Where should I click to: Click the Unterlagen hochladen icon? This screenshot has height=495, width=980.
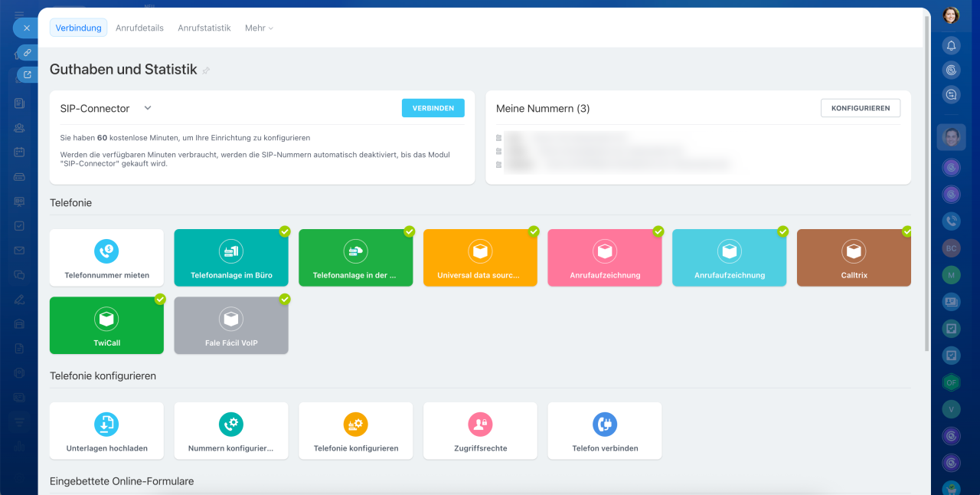(106, 424)
